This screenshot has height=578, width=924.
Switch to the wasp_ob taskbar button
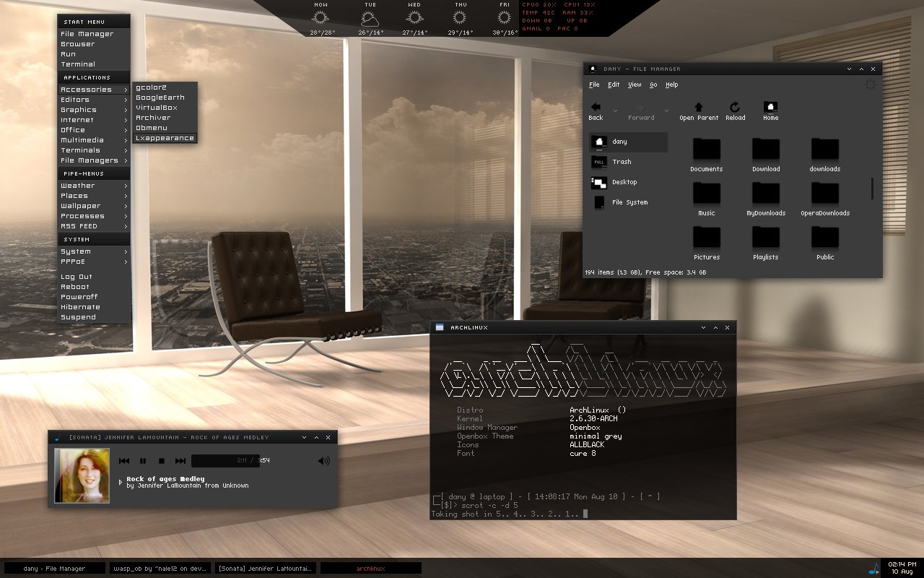[160, 569]
